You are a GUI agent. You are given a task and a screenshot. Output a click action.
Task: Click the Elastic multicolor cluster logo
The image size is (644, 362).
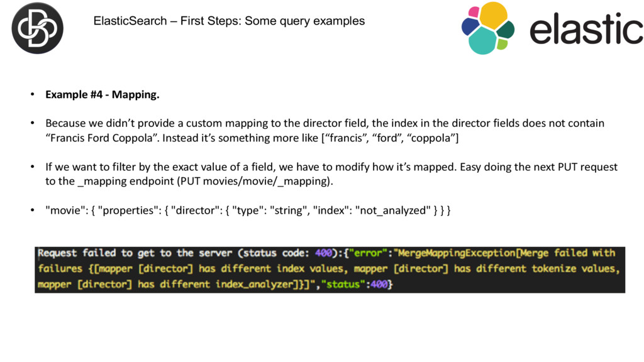pos(488,28)
